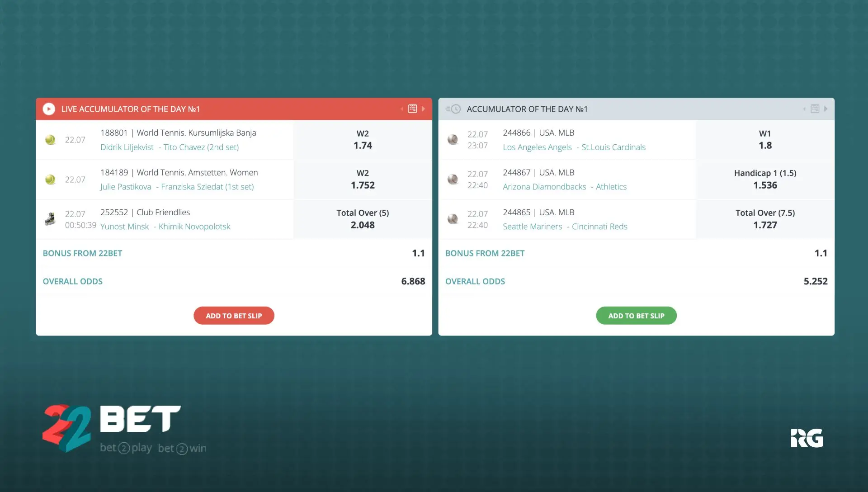
Task: Click "BONUS FROM 22BET" label in right accumulator card
Action: 485,253
